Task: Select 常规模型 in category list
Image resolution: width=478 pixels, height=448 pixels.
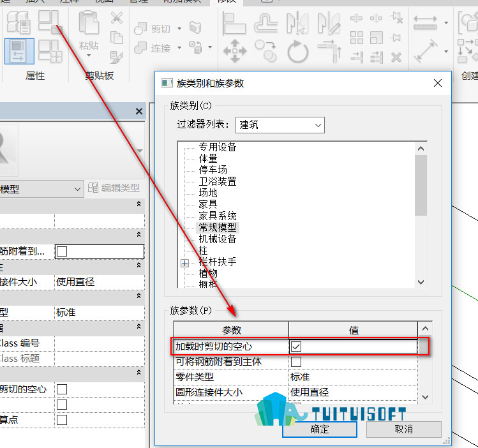Action: [x=218, y=227]
